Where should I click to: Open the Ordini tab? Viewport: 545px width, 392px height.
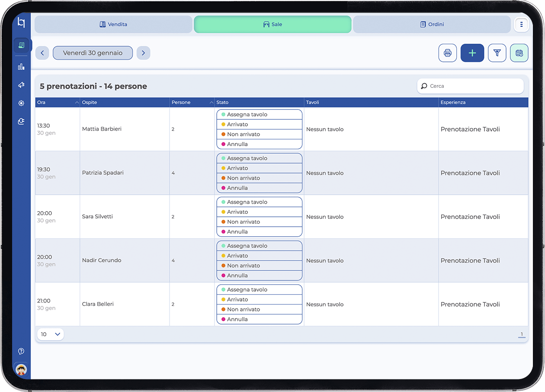coord(431,24)
